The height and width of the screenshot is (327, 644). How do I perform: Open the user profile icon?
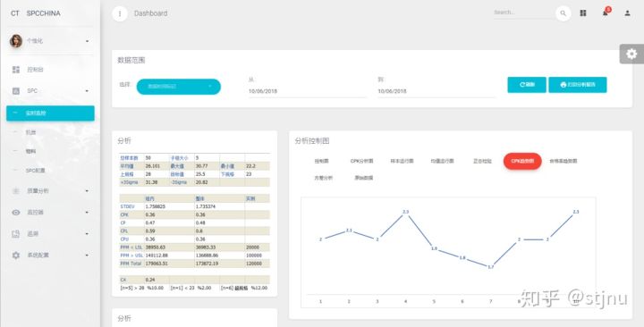click(627, 13)
